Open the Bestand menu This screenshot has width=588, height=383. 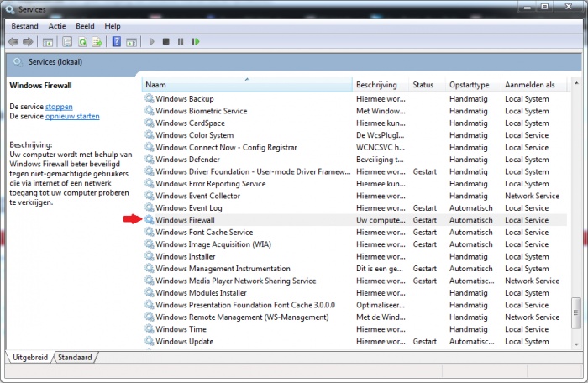pos(24,26)
